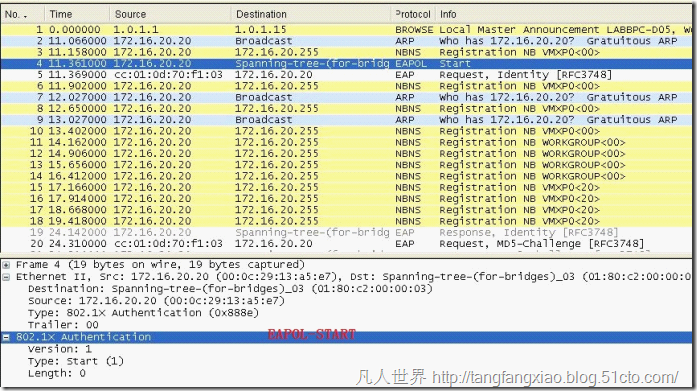The width and height of the screenshot is (697, 391).
Task: Select packet 3 NBNS Registration at 11.158000
Action: (x=346, y=52)
